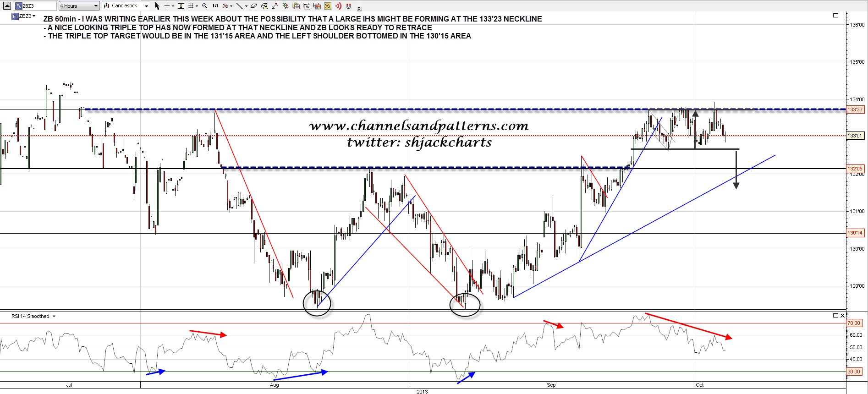Activate the zoom magnifier tool

pos(204,6)
